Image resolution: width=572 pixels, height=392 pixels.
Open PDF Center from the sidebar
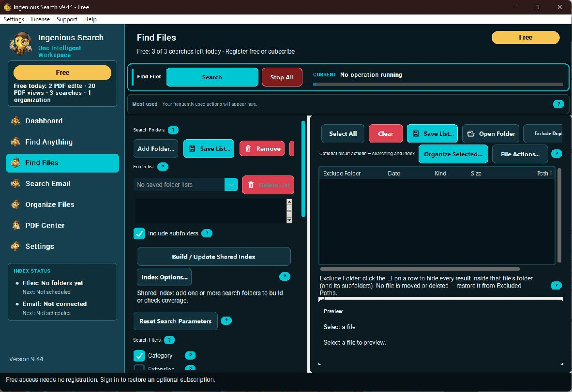(62, 226)
